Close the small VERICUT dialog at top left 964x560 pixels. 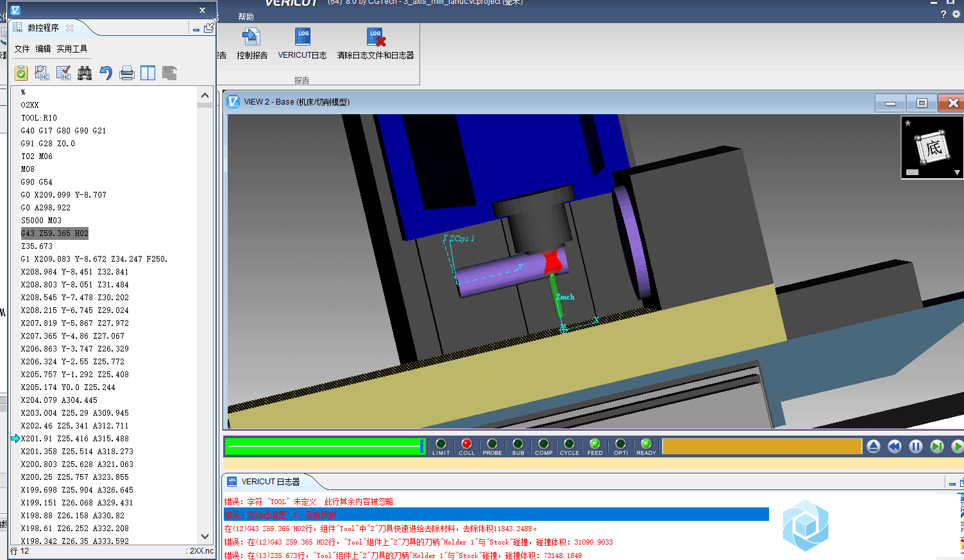point(202,10)
